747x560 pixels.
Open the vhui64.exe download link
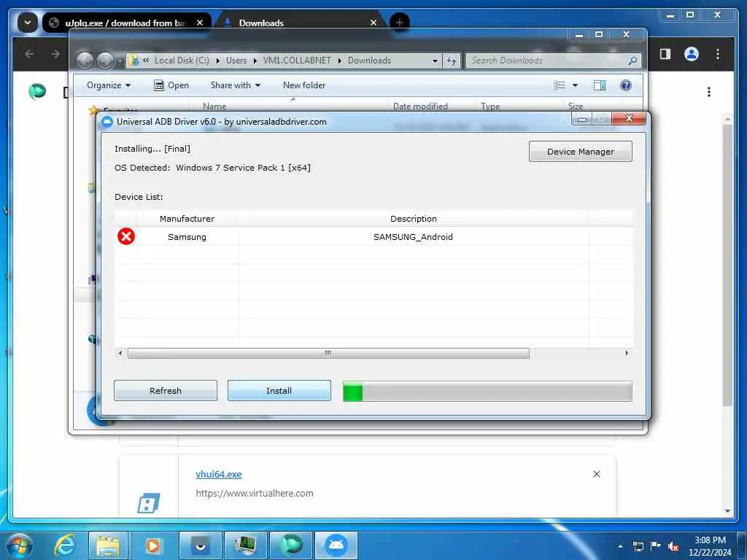pos(219,474)
